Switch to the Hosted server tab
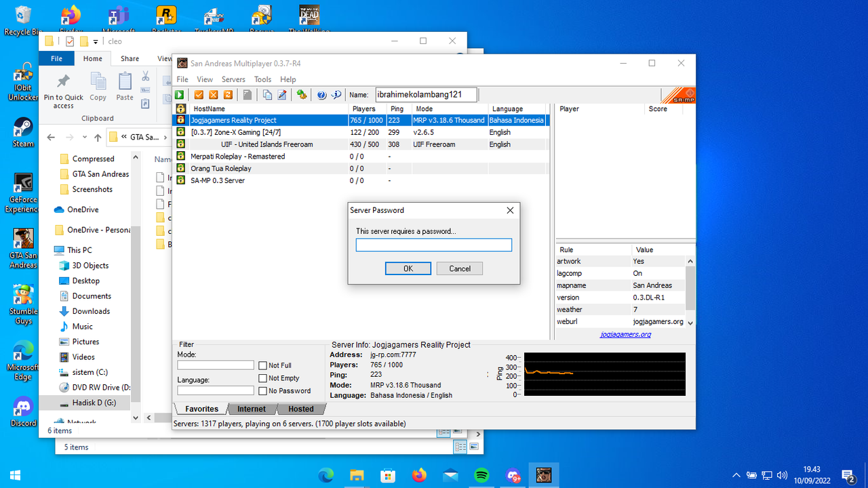The width and height of the screenshot is (868, 488). [301, 409]
